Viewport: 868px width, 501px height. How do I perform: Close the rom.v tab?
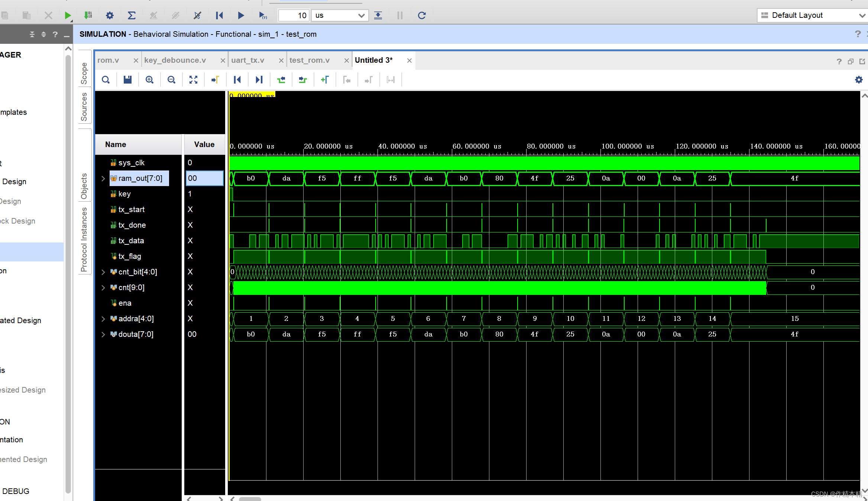click(136, 61)
